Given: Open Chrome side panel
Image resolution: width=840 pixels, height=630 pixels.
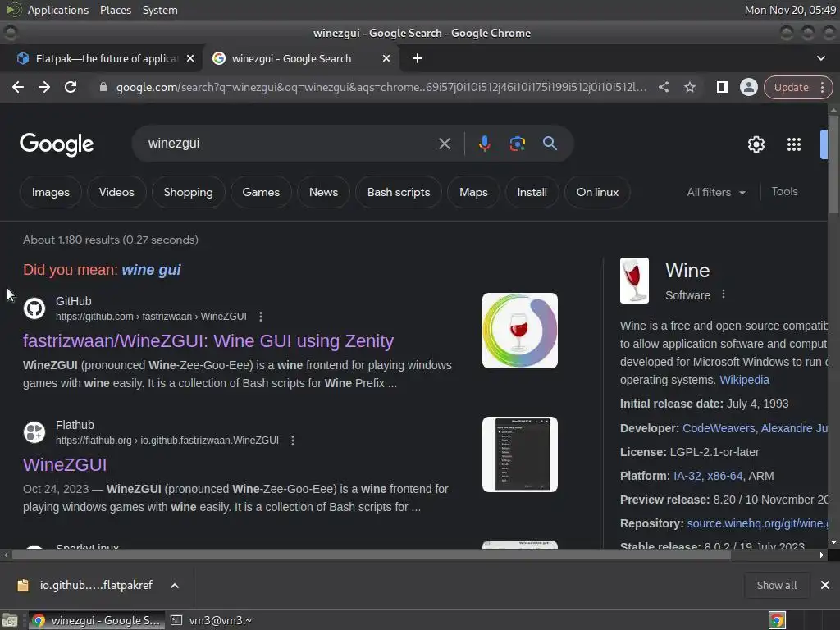Looking at the screenshot, I should (722, 87).
